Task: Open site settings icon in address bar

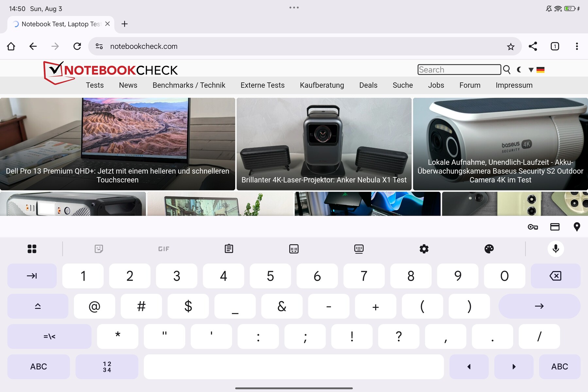Action: tap(99, 46)
